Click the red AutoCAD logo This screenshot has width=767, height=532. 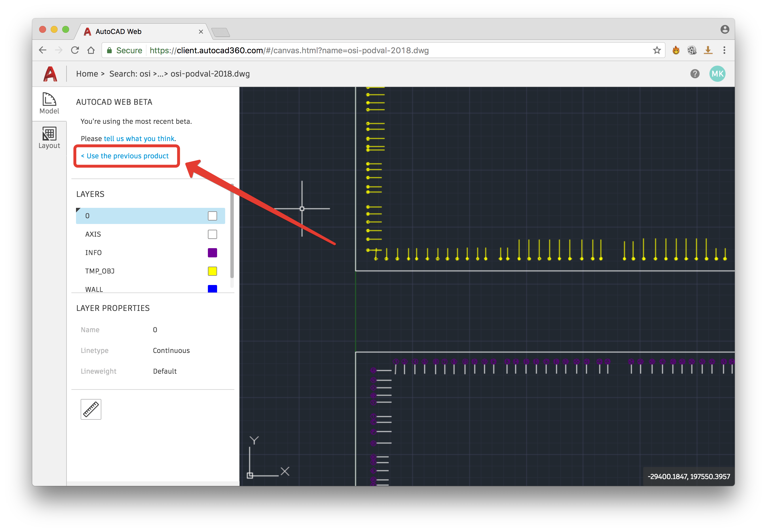tap(50, 74)
